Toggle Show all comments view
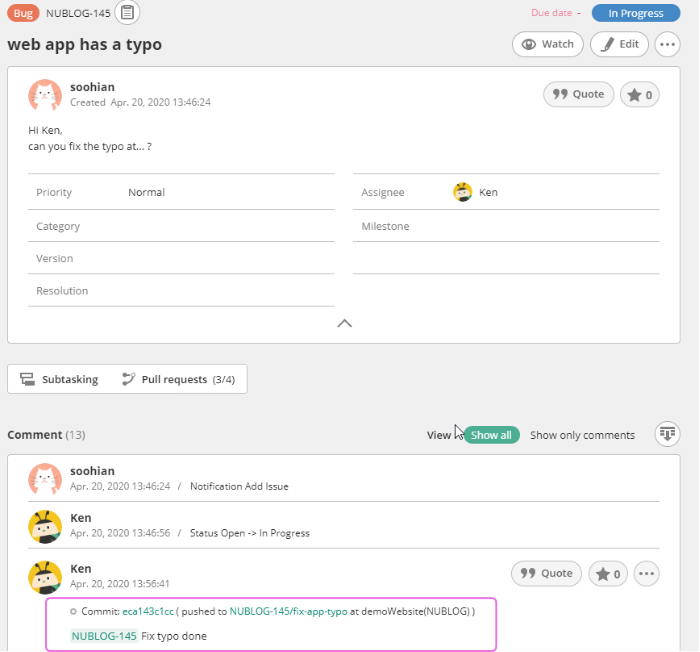 (x=491, y=435)
